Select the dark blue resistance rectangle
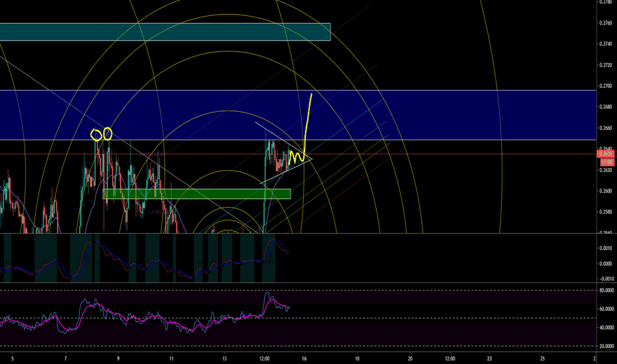Screen dimensions: 617x364 [299, 115]
